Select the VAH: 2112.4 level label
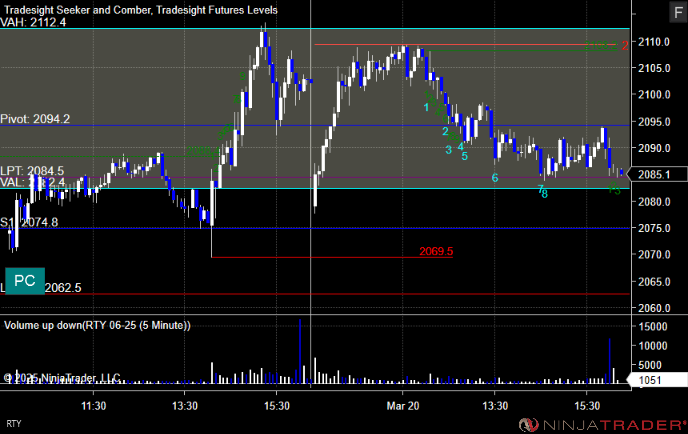688x434 pixels. 33,22
